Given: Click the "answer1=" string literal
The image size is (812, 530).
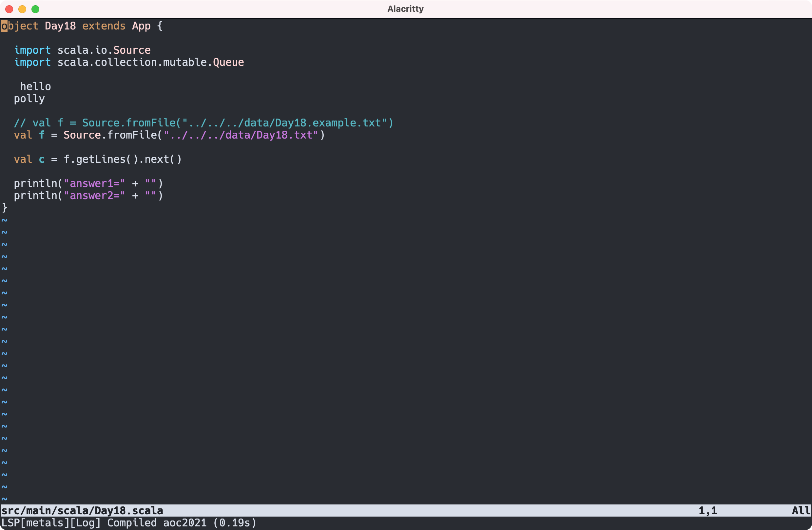Looking at the screenshot, I should click(x=94, y=183).
